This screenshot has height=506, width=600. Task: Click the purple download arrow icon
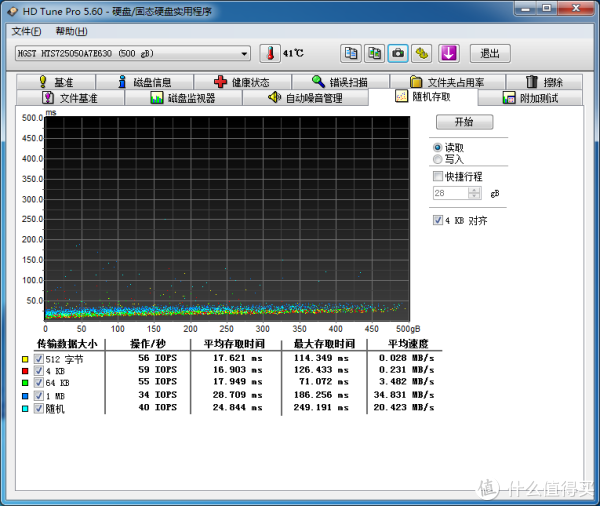click(x=448, y=53)
